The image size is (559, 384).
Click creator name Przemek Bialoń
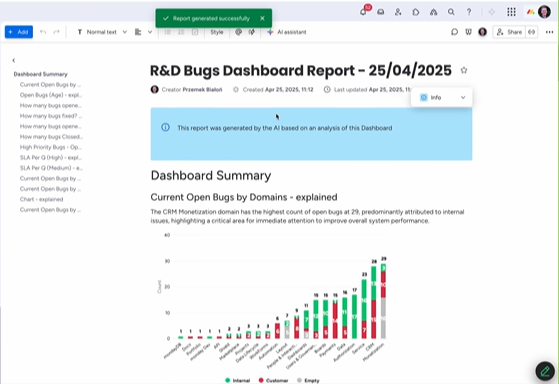coord(202,89)
